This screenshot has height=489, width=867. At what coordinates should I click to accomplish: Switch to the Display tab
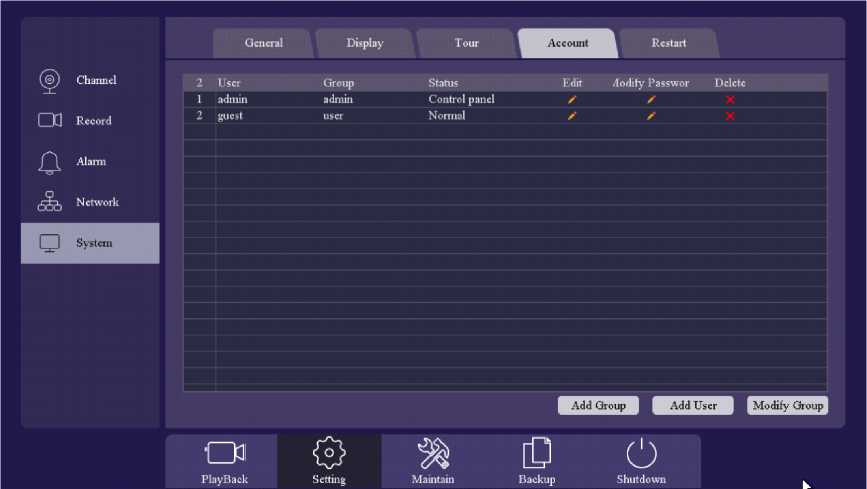(x=365, y=43)
